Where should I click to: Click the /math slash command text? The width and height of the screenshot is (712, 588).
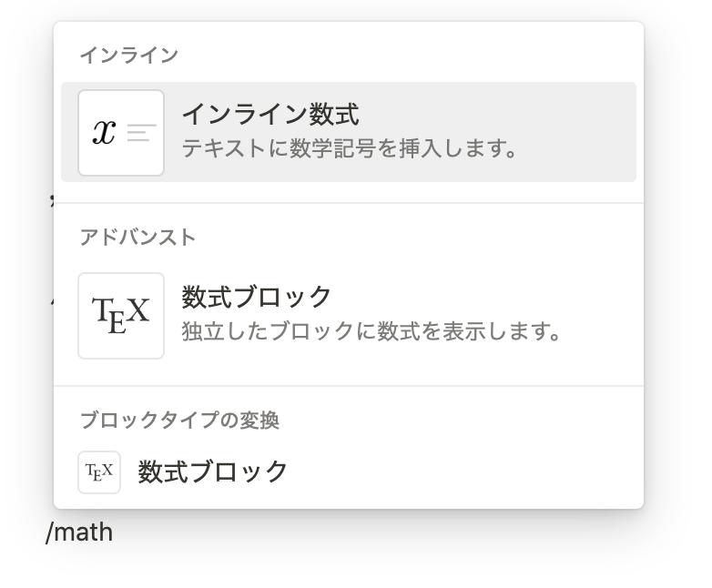pyautogui.click(x=79, y=532)
